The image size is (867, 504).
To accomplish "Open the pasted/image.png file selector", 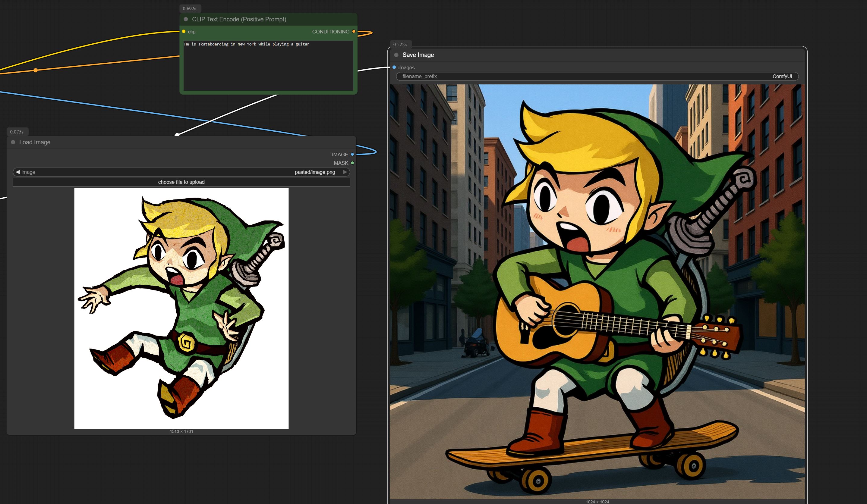I will click(181, 172).
